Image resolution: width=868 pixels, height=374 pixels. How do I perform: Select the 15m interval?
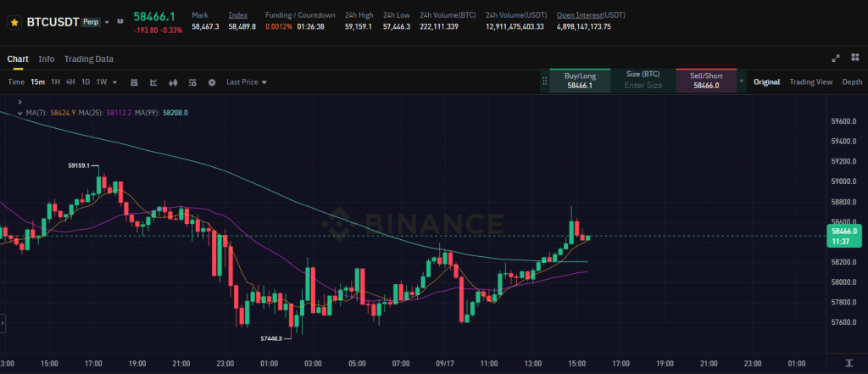coord(37,82)
